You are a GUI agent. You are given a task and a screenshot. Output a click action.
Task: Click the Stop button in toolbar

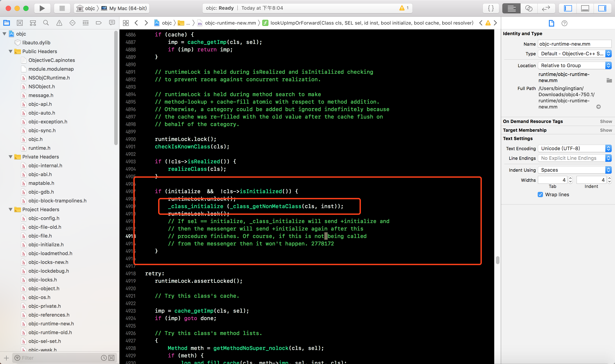point(62,8)
